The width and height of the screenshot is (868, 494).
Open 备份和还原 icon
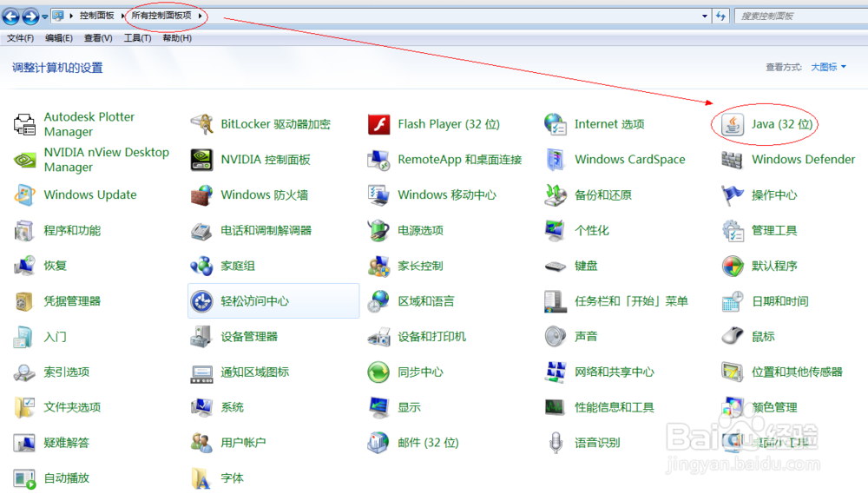pyautogui.click(x=556, y=195)
